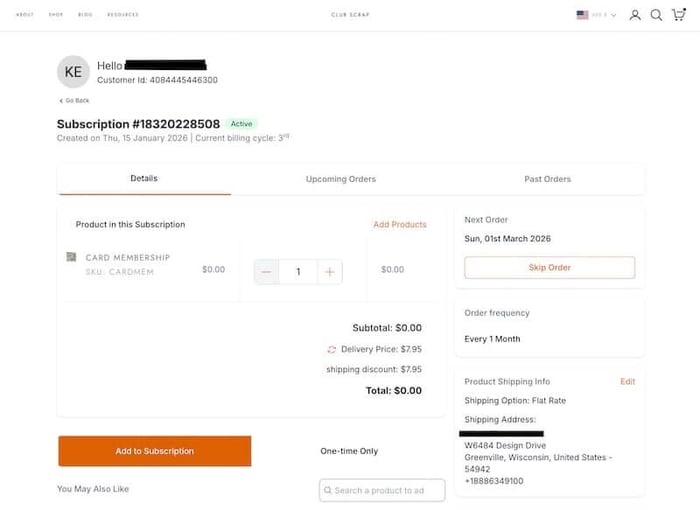Click the Add Products link

[400, 225]
